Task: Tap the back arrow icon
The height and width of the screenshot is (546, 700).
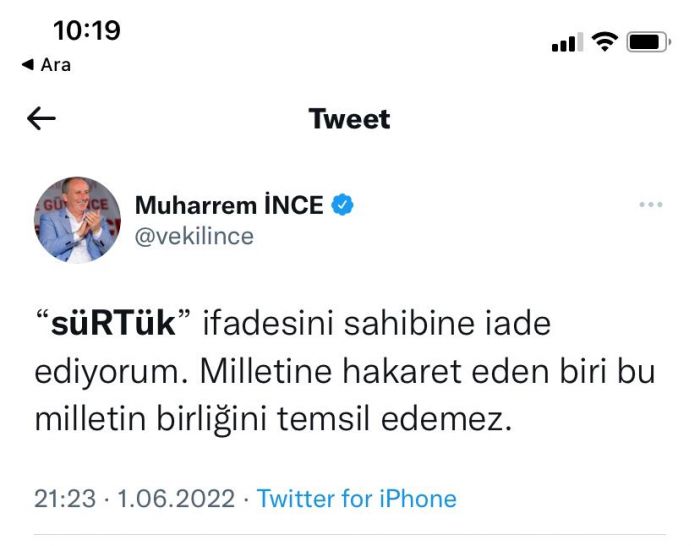Action: [x=41, y=119]
